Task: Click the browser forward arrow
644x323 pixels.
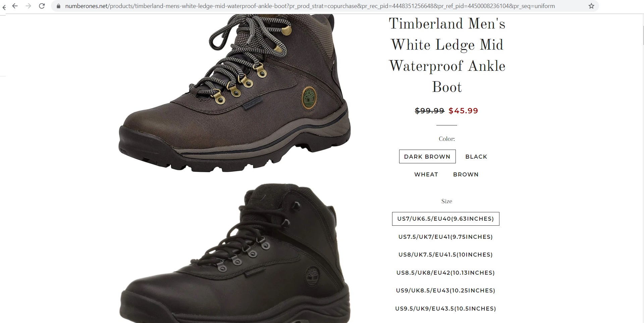Action: 29,6
